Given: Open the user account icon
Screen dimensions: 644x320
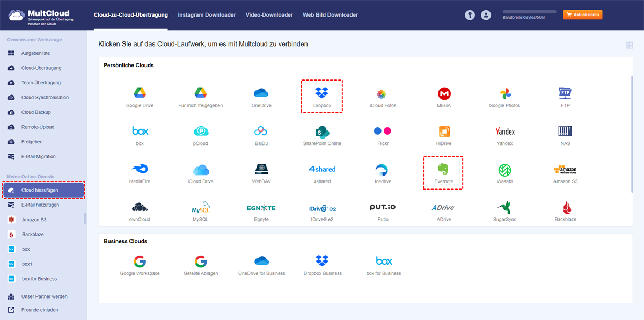Looking at the screenshot, I should tap(486, 14).
